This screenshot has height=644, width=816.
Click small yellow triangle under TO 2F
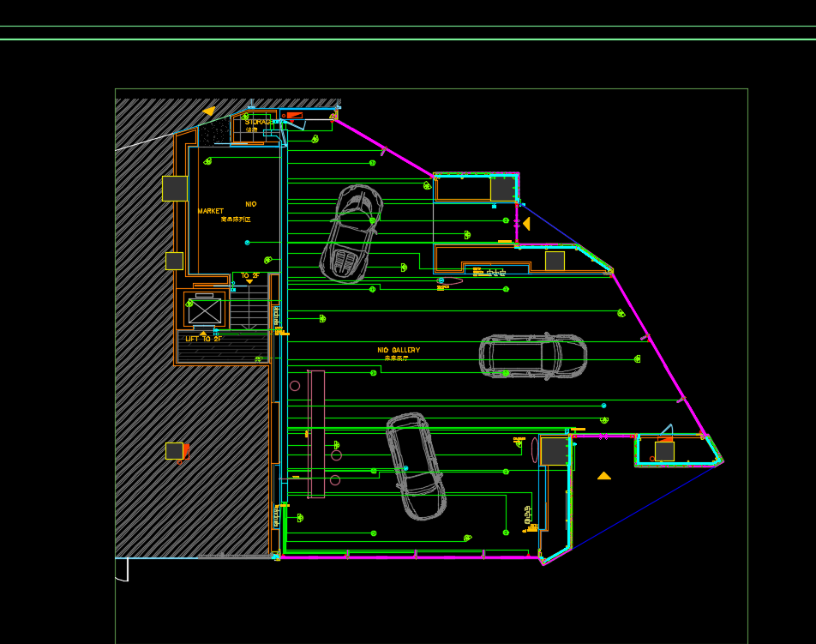pos(249,281)
